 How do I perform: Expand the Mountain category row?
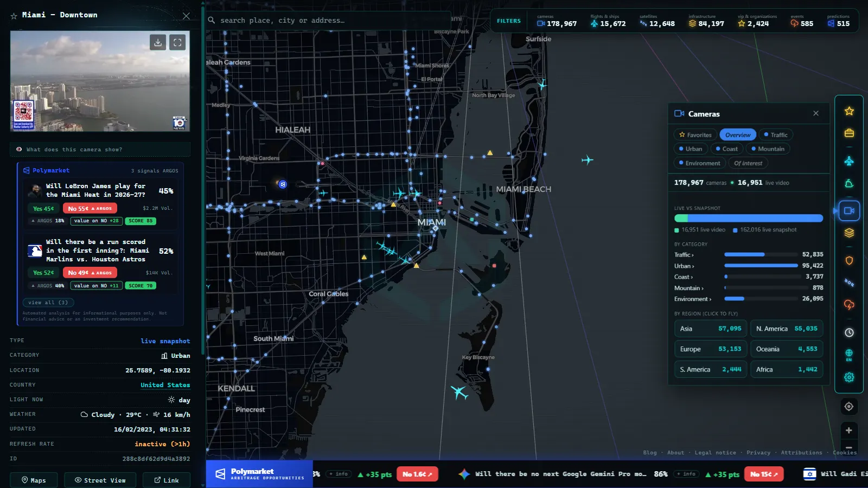(749, 288)
